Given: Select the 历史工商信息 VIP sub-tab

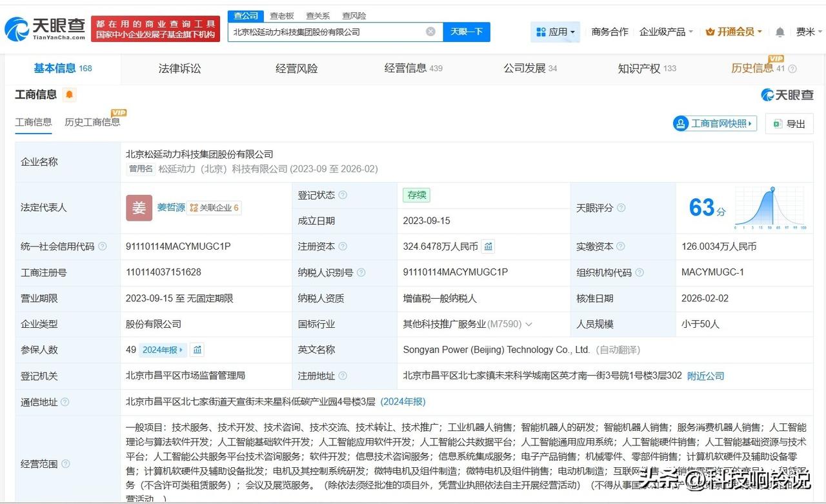Looking at the screenshot, I should pyautogui.click(x=93, y=121).
